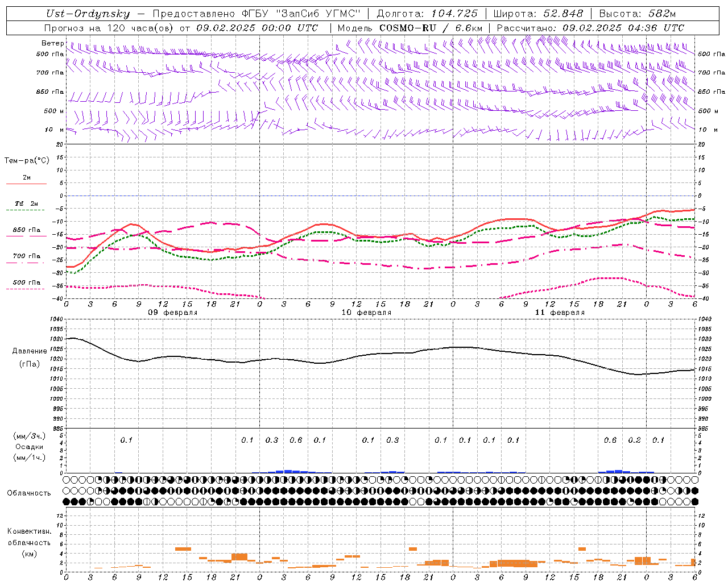The height and width of the screenshot is (582, 728).
Task: Select the Конвективн. label
Action: pos(29,531)
